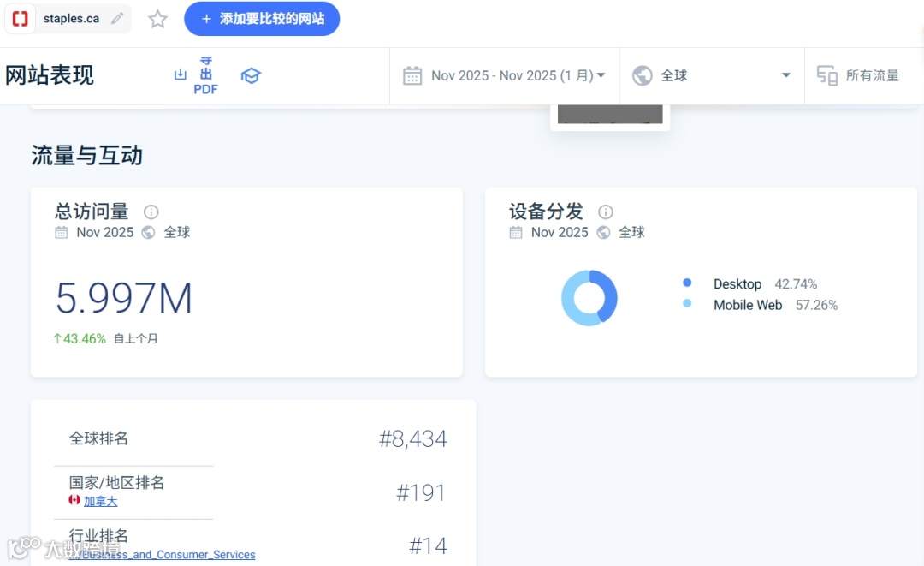Image resolution: width=924 pixels, height=566 pixels.
Task: Click the 43.46% monthly change value
Action: [80, 338]
